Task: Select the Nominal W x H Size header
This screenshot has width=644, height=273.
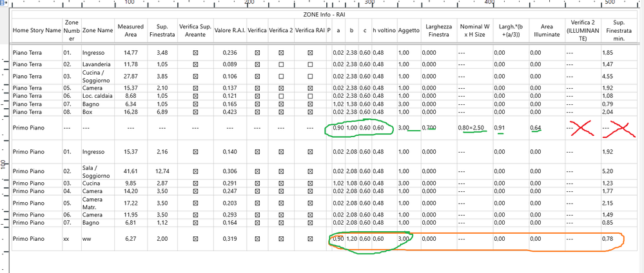Action: pos(475,30)
